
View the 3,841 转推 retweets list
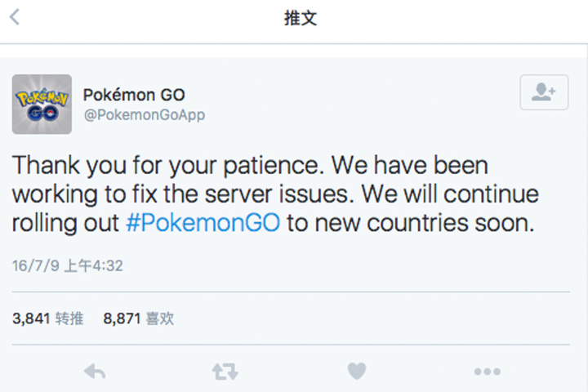click(47, 318)
